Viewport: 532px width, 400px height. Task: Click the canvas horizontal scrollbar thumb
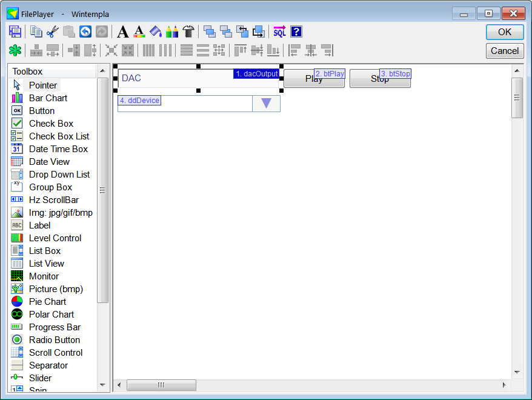[x=161, y=385]
